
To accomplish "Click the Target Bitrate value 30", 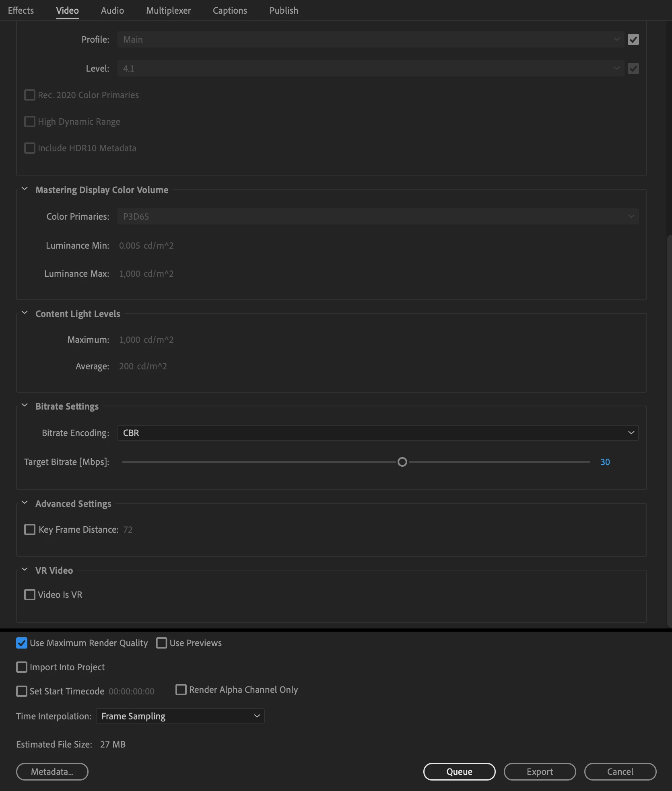I will coord(605,462).
